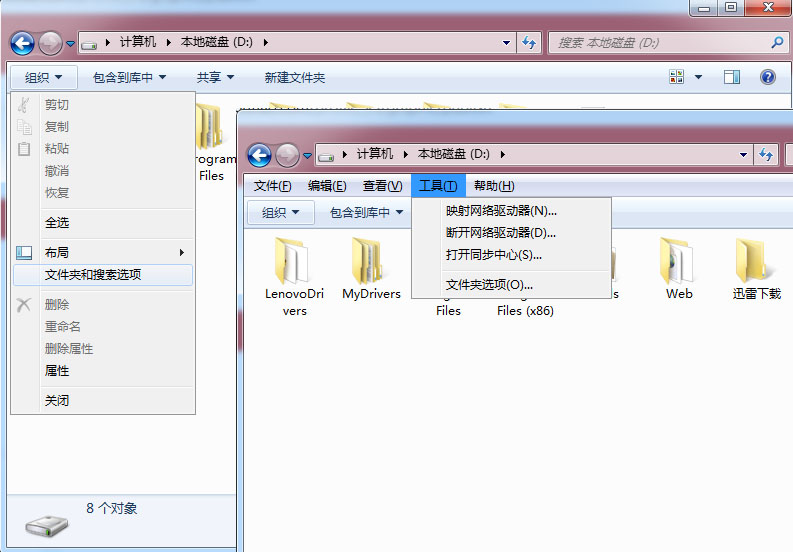
Task: Select the LenovoDrivers folder
Action: pos(294,277)
